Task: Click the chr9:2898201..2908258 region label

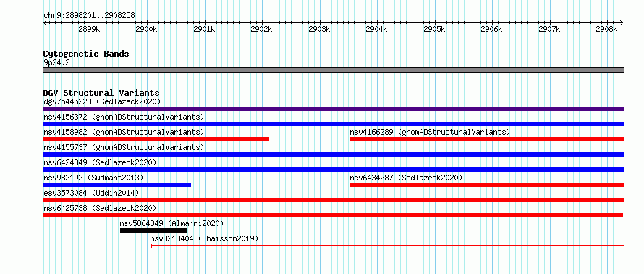Action: [89, 15]
